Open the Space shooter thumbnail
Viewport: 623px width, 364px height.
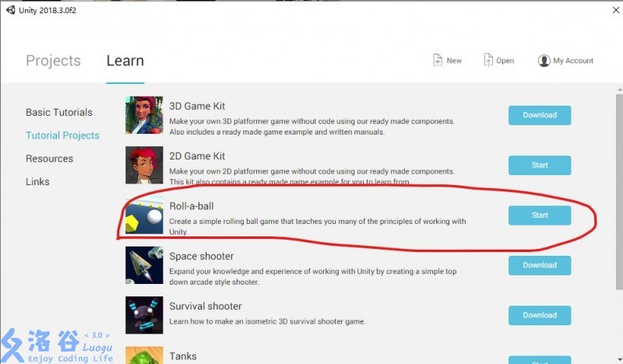click(144, 265)
